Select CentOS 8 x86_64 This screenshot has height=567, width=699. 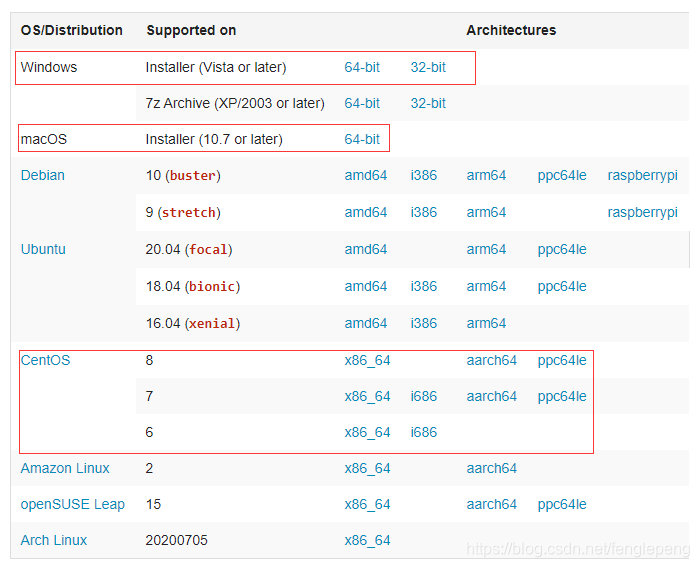367,360
